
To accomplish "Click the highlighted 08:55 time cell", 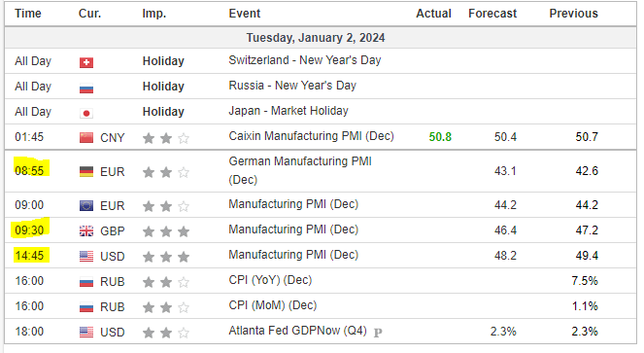I will point(29,170).
